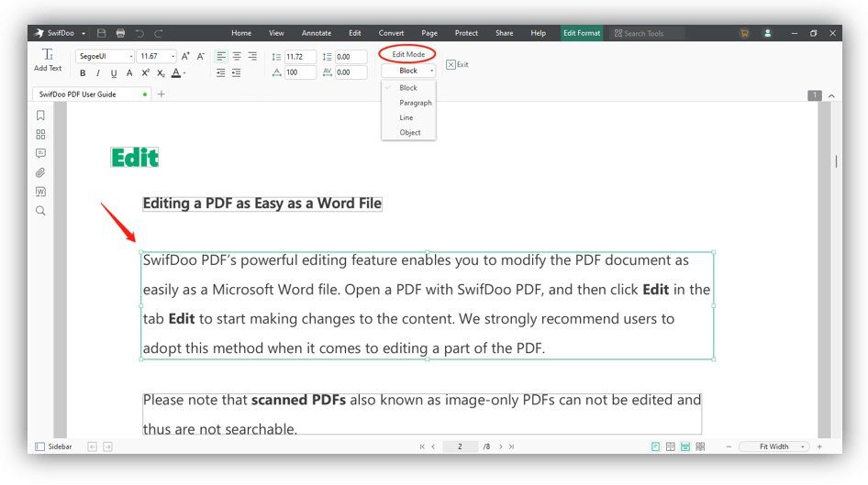Screen dimensions: 868x485
Task: Go to the last page
Action: click(x=511, y=446)
